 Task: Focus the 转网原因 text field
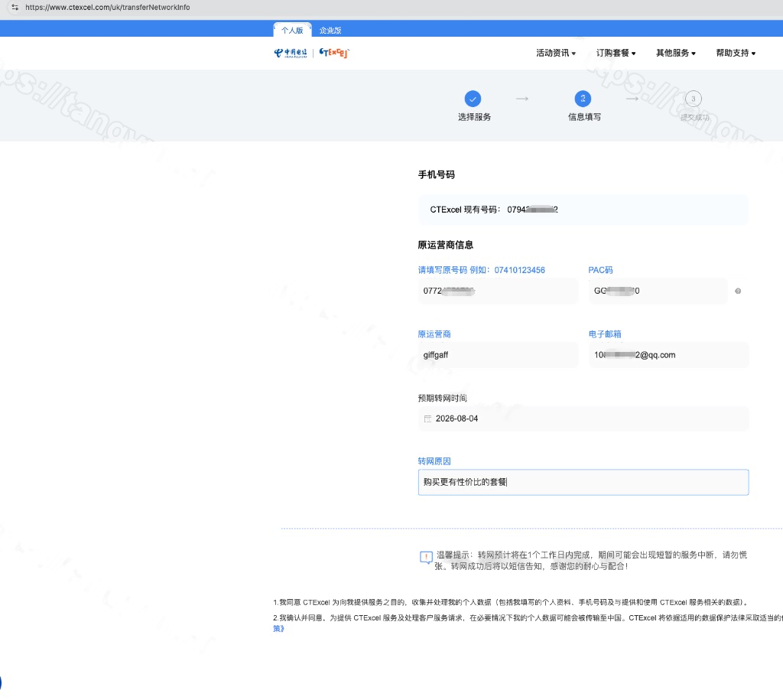[x=583, y=482]
